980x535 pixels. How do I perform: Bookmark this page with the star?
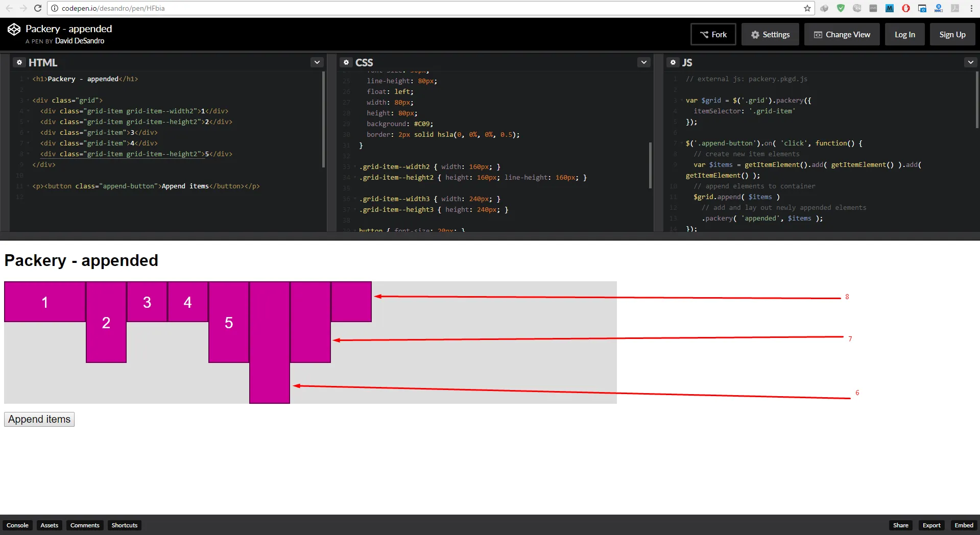tap(807, 8)
